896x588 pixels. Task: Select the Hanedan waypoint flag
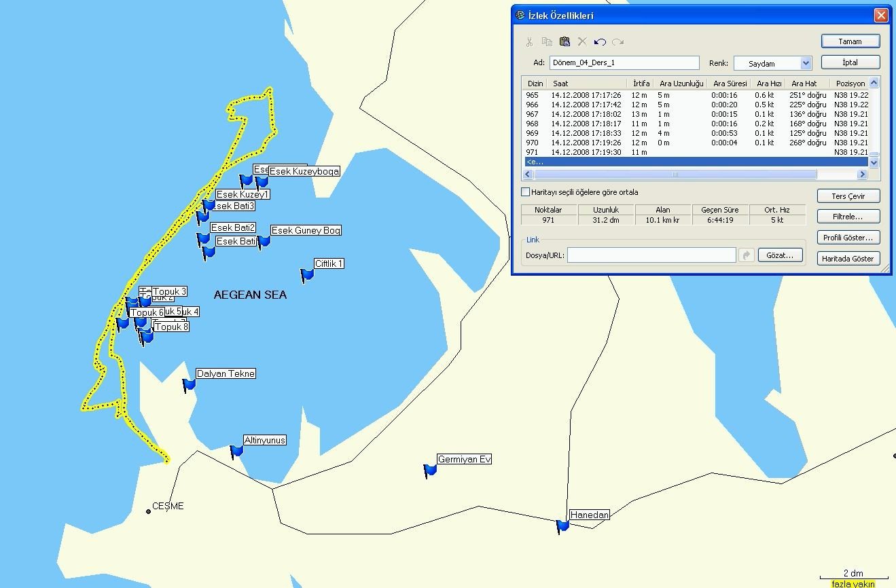[x=562, y=526]
